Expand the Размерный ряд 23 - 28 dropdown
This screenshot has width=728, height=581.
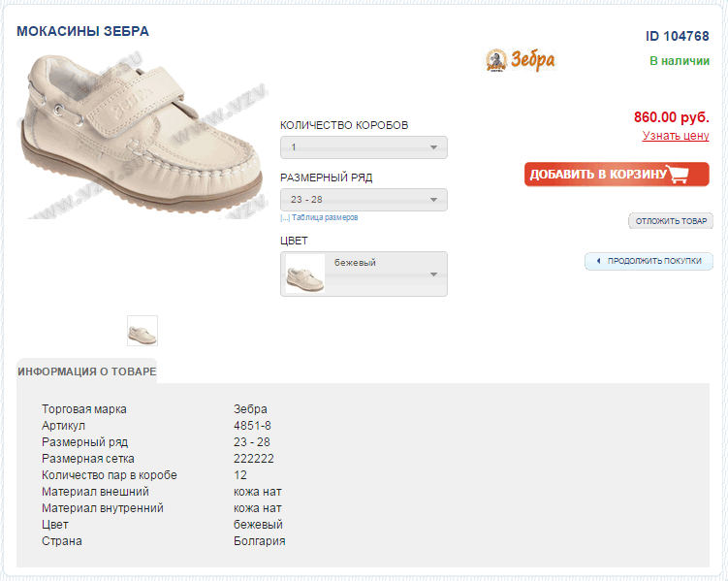coord(364,200)
